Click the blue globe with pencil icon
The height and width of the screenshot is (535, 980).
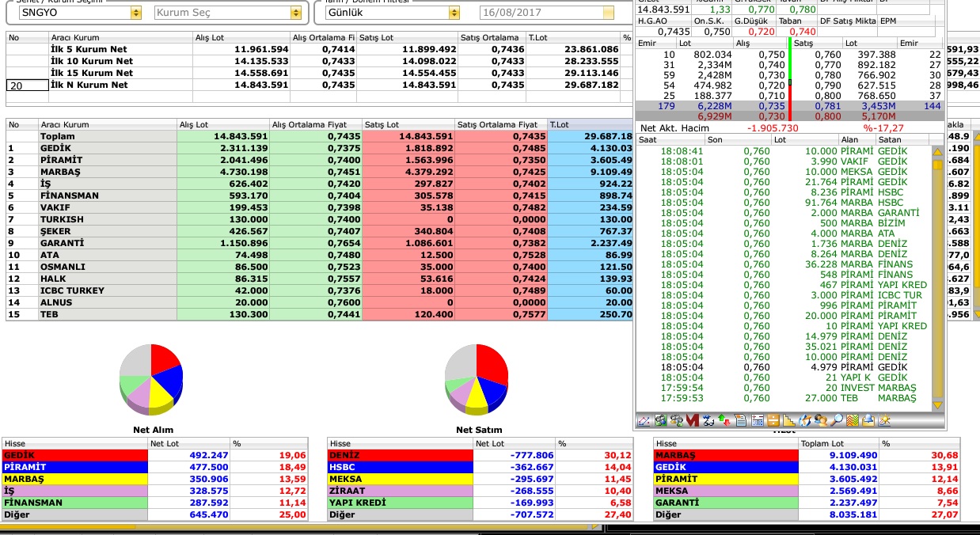point(805,420)
